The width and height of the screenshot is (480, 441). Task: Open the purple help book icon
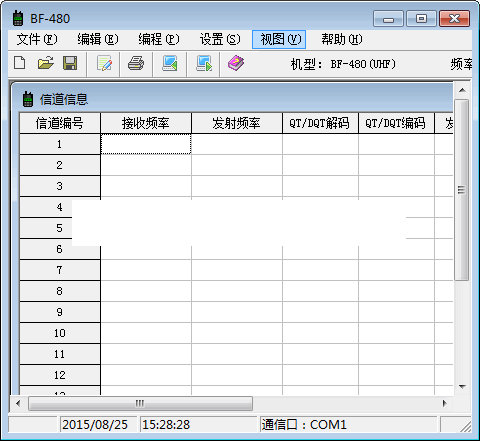[236, 63]
